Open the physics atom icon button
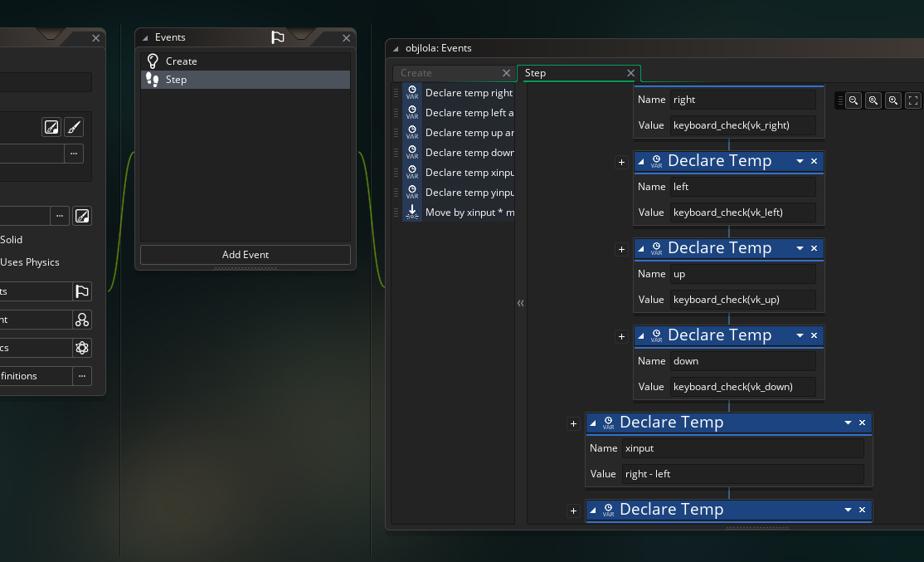 [82, 348]
